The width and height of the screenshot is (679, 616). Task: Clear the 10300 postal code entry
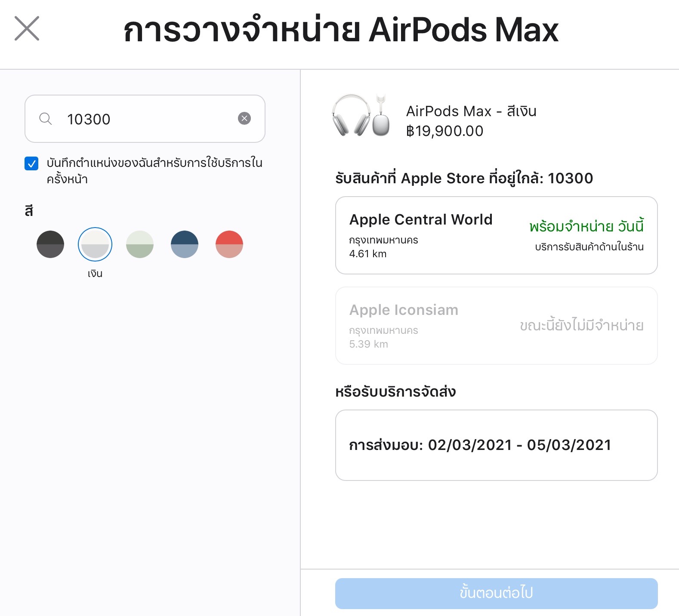click(x=244, y=118)
